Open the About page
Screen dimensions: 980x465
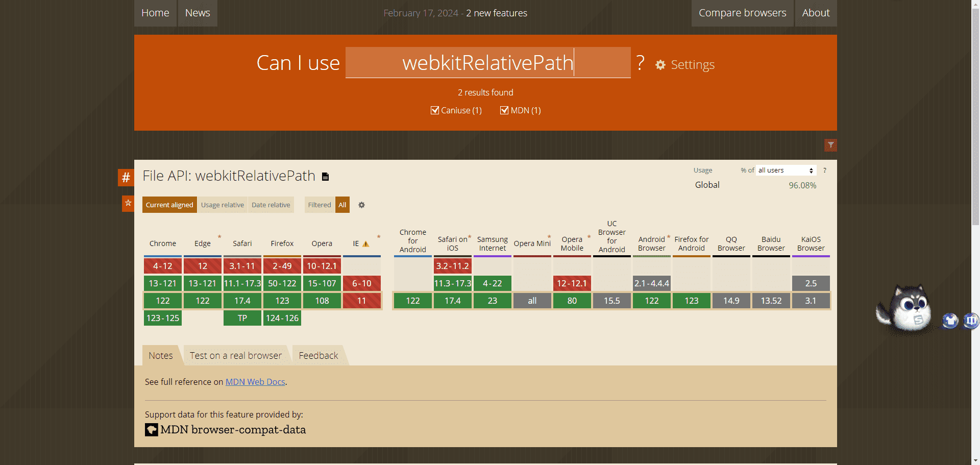[816, 13]
